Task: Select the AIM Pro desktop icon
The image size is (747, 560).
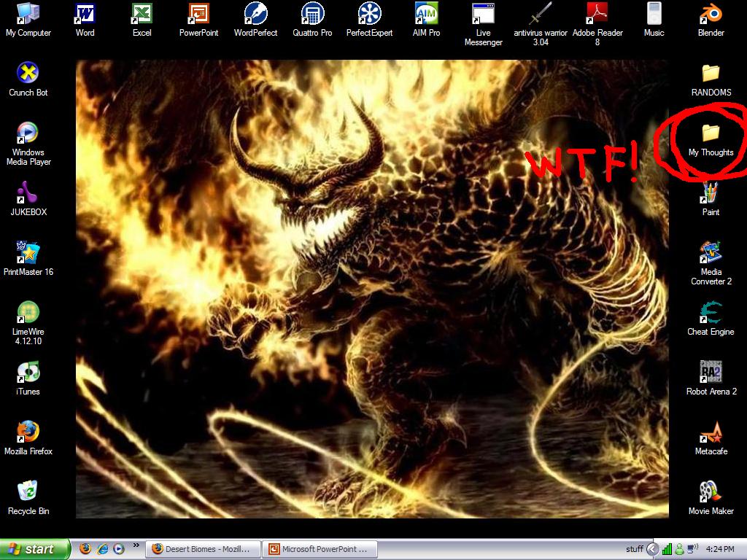Action: point(426,14)
